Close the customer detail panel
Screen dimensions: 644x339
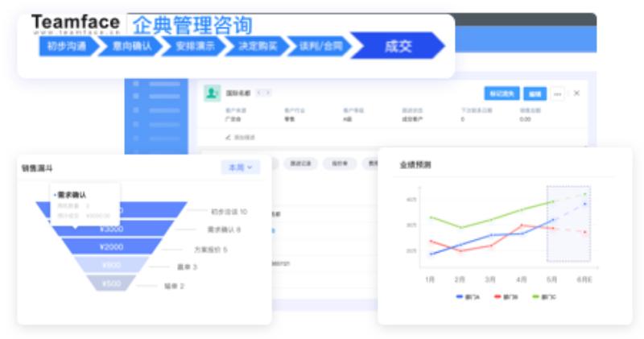[576, 93]
